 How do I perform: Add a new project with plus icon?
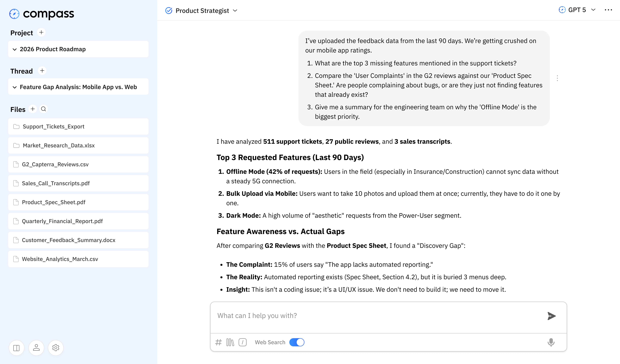41,32
